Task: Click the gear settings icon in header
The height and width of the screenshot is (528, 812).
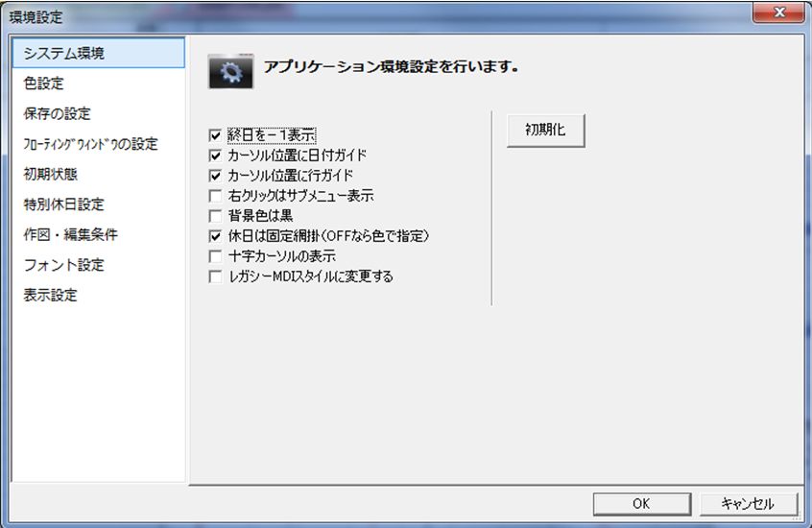Action: 231,71
